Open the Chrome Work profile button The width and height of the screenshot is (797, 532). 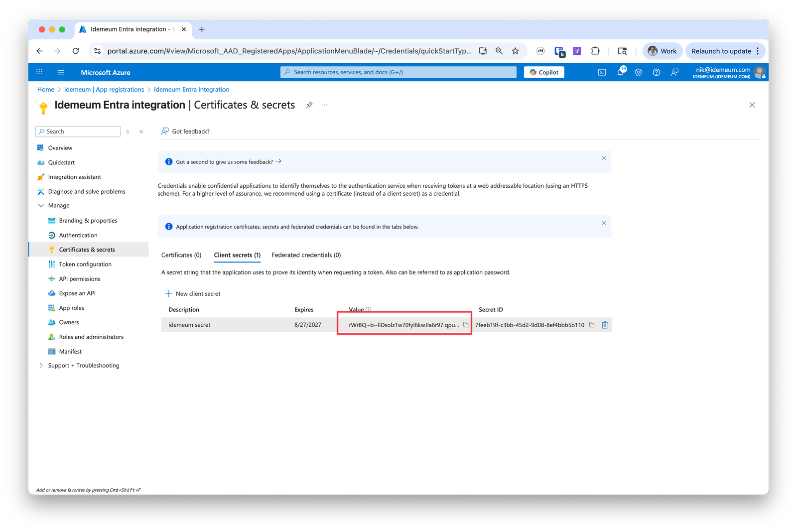coord(662,51)
